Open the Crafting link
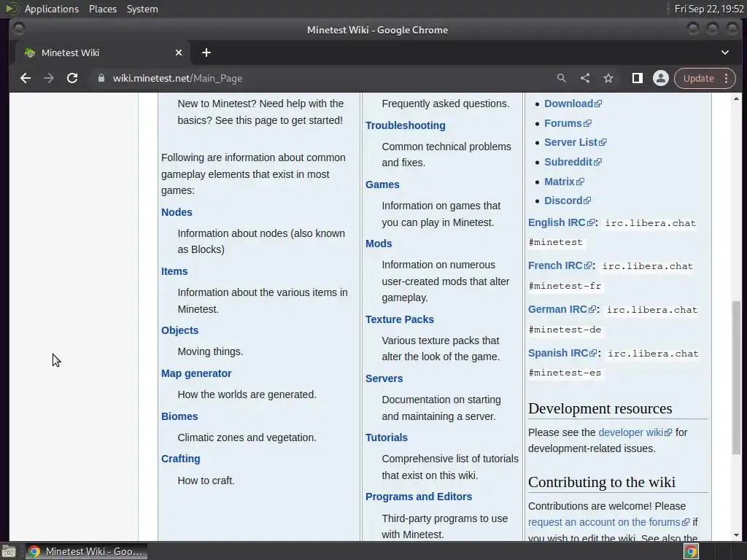The width and height of the screenshot is (747, 560). [181, 459]
